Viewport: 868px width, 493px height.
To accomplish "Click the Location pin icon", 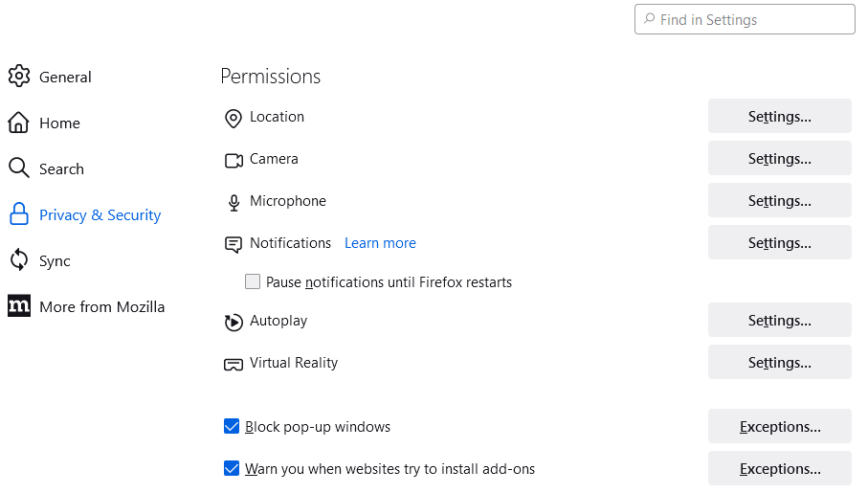I will pyautogui.click(x=234, y=118).
